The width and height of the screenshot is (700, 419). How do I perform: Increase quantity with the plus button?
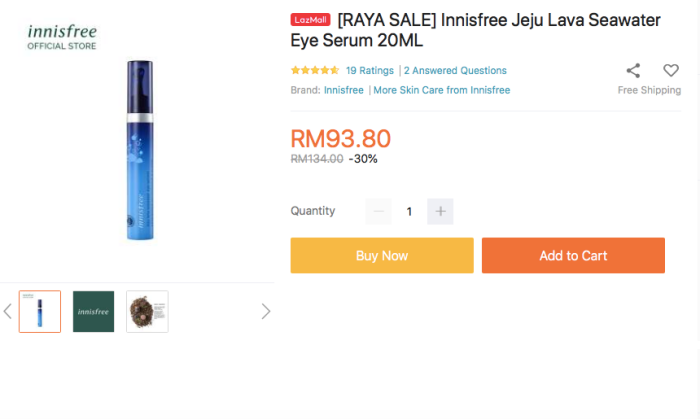[x=440, y=212]
